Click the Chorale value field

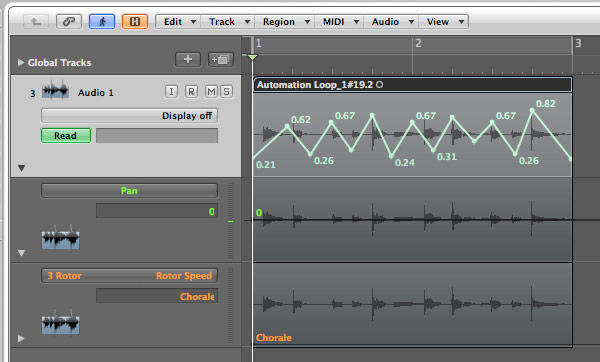157,296
